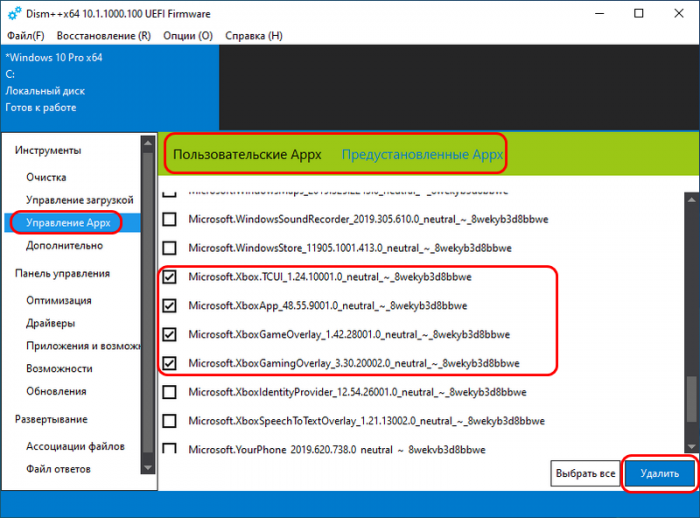The image size is (700, 518).
Task: Check the Microsoft.XboxIdentityProvider checkbox
Action: [x=169, y=392]
